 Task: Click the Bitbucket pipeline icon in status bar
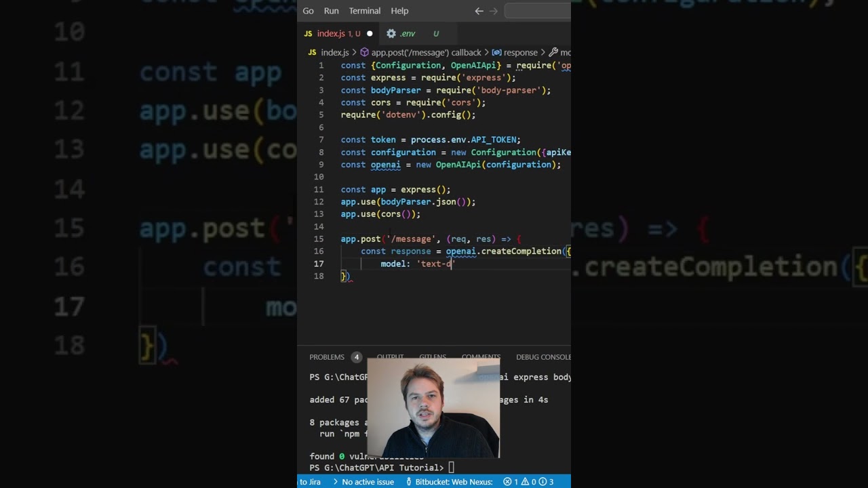point(409,482)
